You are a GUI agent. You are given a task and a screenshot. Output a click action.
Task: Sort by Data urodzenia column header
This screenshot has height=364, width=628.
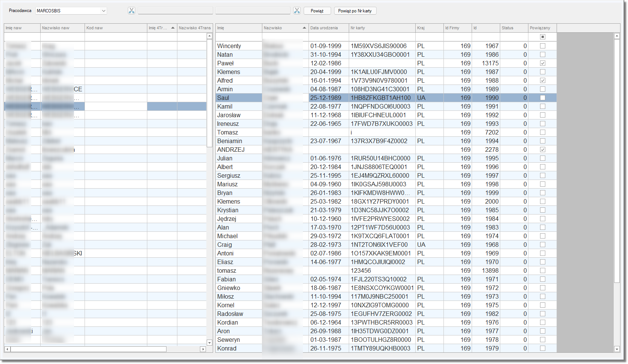(329, 28)
